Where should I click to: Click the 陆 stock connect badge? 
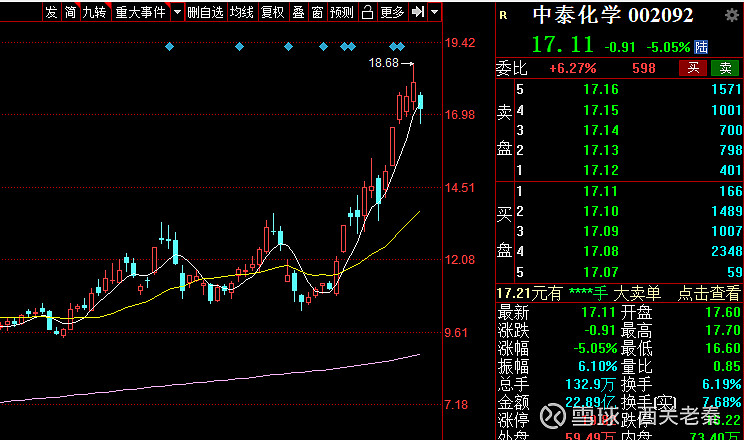pyautogui.click(x=701, y=47)
